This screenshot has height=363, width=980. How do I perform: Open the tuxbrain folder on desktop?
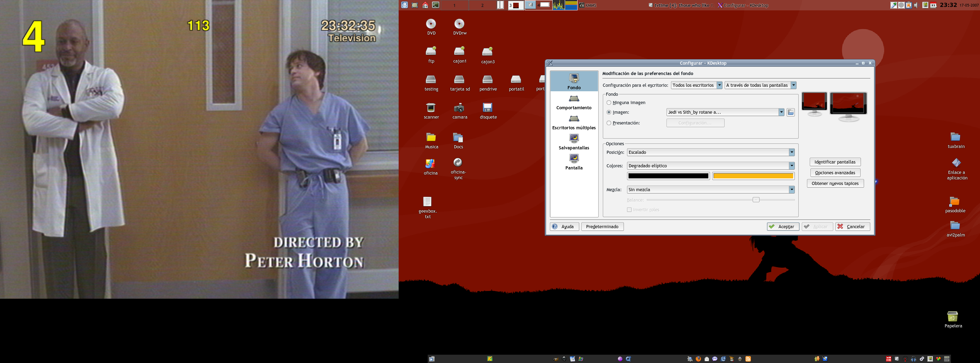point(956,140)
